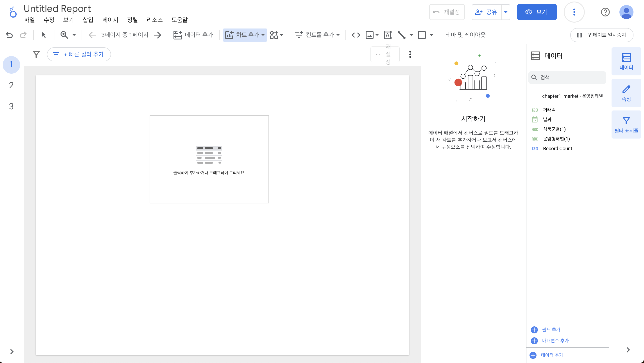Toggle 업데이트 일시중지 pause updates button

click(602, 35)
